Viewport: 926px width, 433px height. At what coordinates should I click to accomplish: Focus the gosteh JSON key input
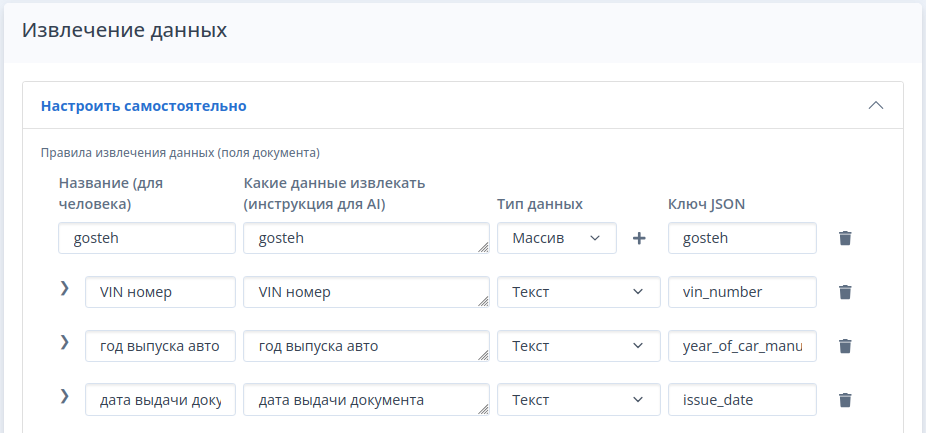tap(741, 238)
